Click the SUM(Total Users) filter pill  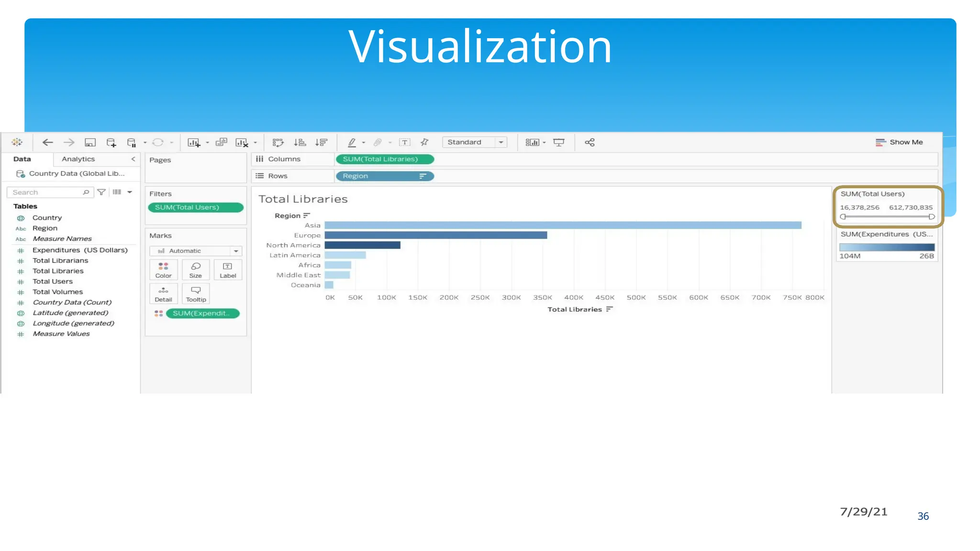tap(196, 207)
